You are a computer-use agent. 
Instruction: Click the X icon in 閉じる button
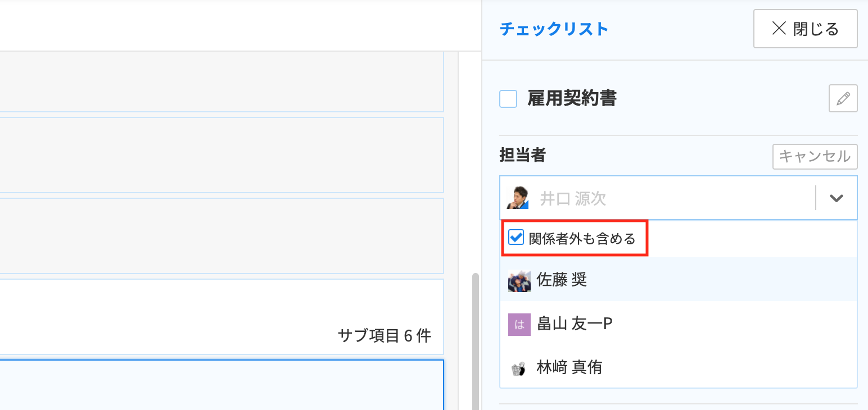[779, 29]
